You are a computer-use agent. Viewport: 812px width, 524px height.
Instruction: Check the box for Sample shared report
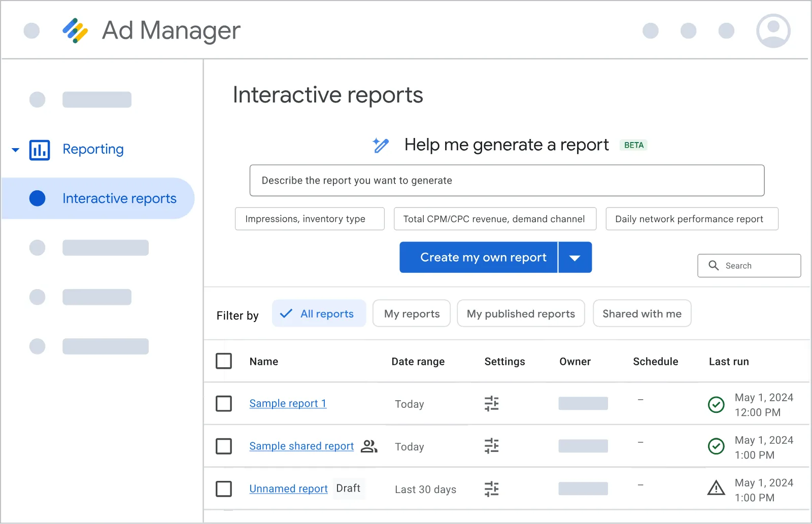coord(224,446)
